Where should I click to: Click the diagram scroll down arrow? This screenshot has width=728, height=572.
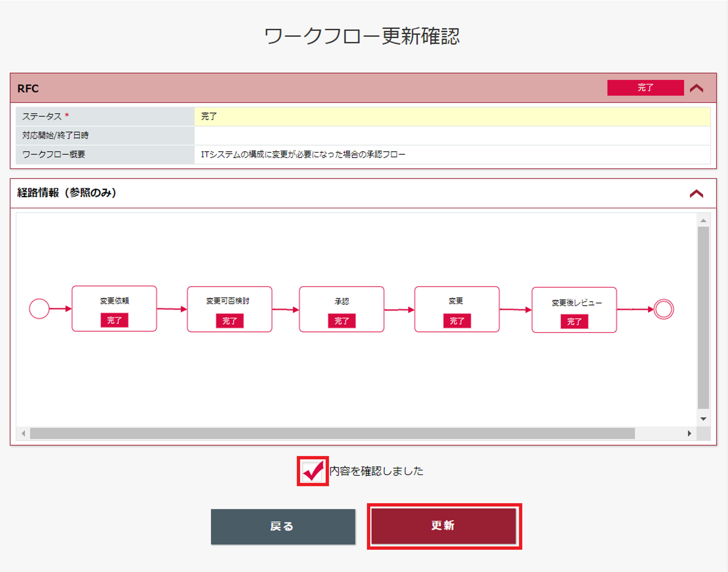coord(703,419)
